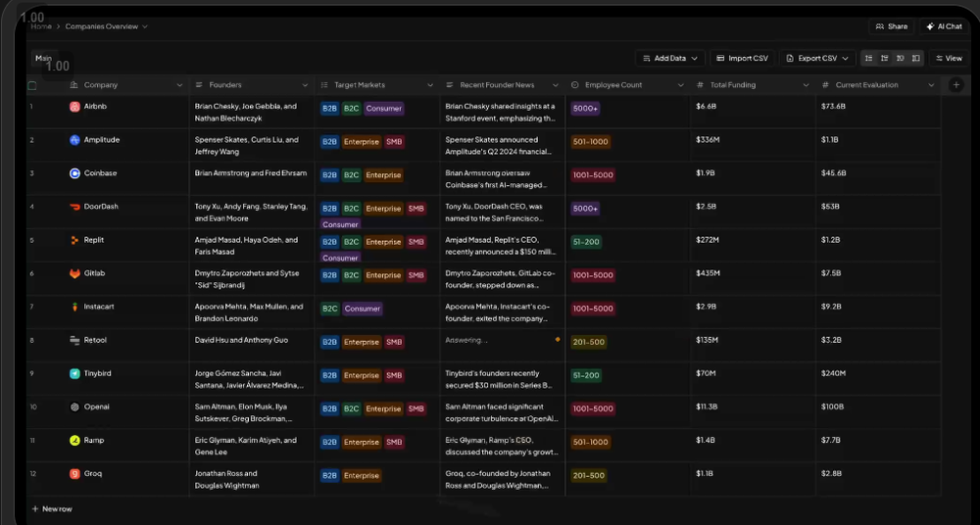
Task: Switch to the Main tab
Action: (x=44, y=58)
